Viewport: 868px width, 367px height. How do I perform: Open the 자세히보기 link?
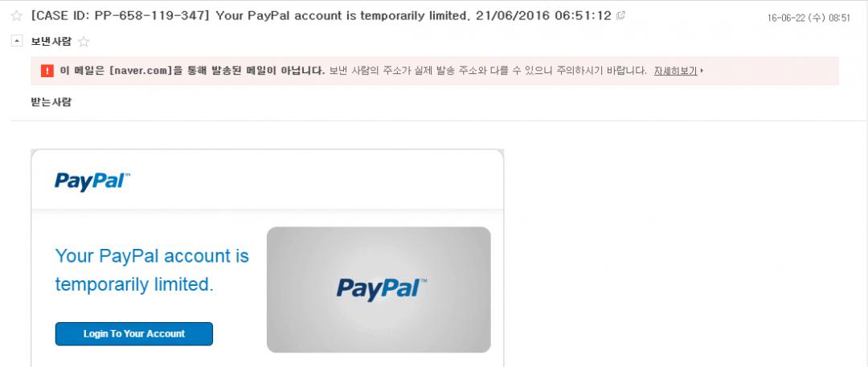coord(675,71)
